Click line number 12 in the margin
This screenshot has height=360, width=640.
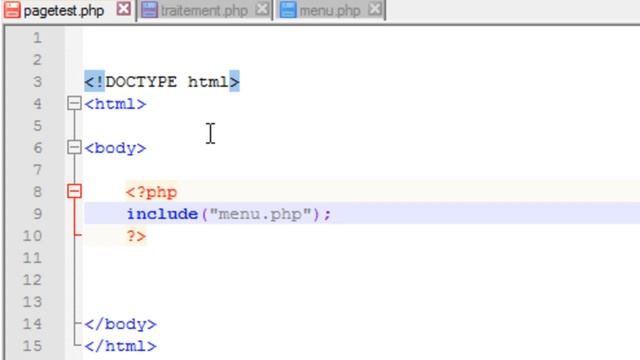[x=33, y=280]
